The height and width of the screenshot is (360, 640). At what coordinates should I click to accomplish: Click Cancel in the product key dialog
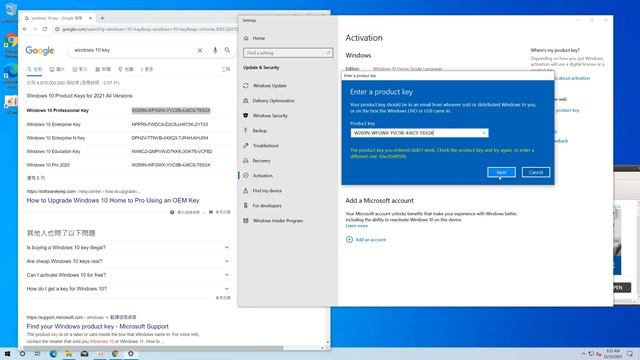536,172
